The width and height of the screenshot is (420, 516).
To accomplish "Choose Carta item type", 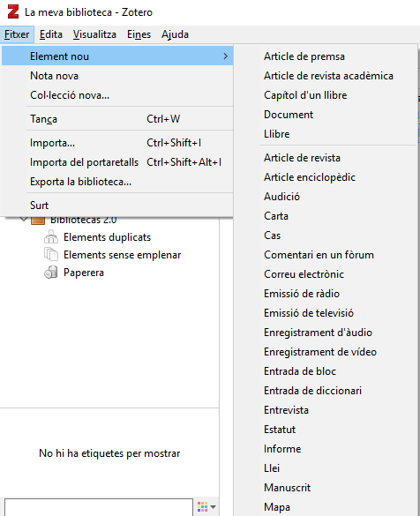I will click(326, 216).
